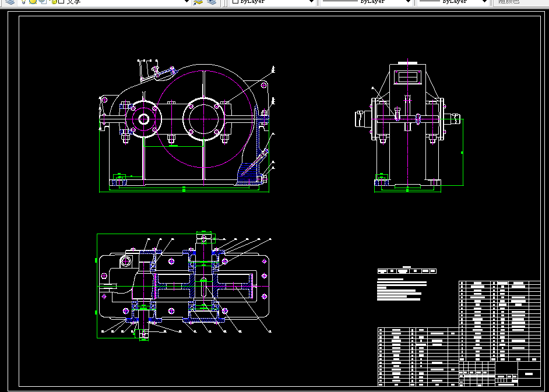This screenshot has height=392, width=549.
Task: Click the parts list table at lower right
Action: coord(459,333)
